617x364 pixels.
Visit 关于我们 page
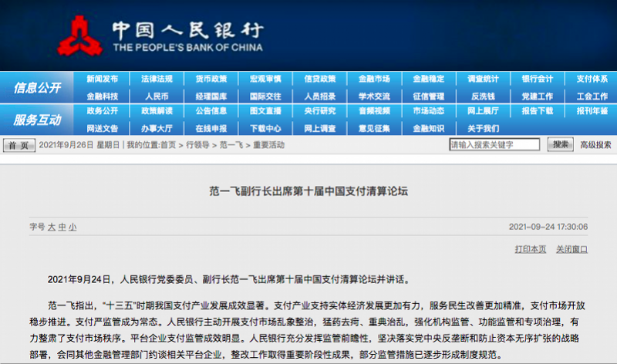pos(484,128)
